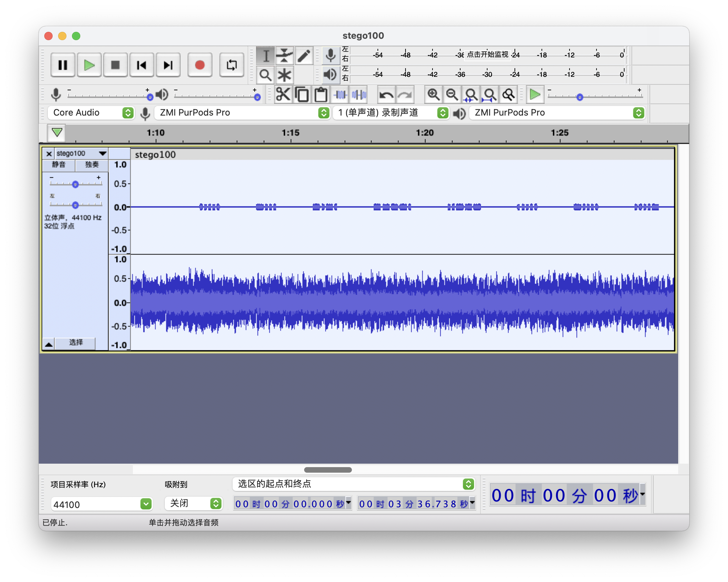Click the Play-at-speed green button
Screen dimensions: 728x582
[535, 94]
